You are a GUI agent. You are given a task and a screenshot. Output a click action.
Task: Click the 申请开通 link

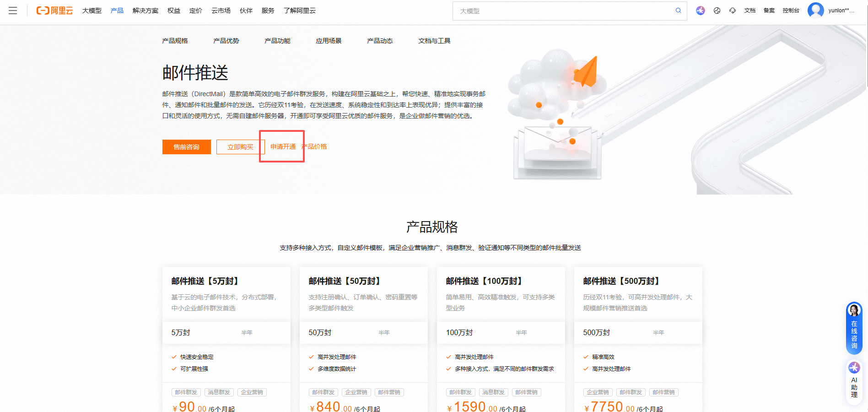coord(283,146)
